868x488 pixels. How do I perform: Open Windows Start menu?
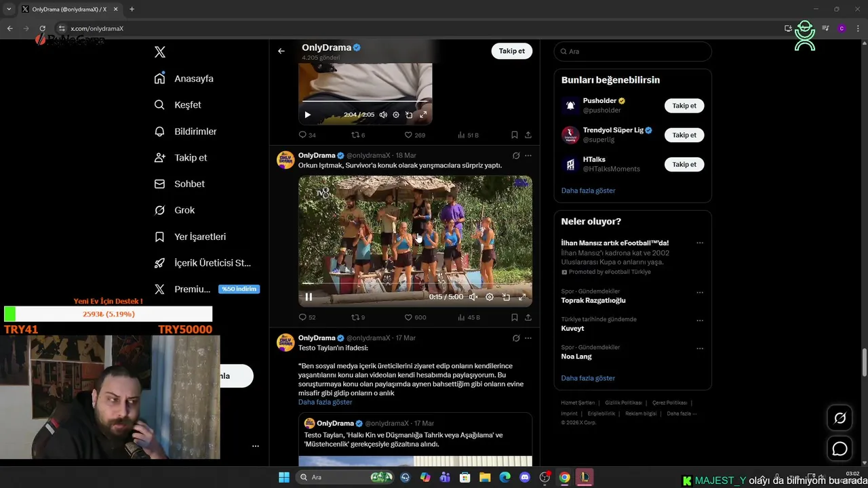284,477
